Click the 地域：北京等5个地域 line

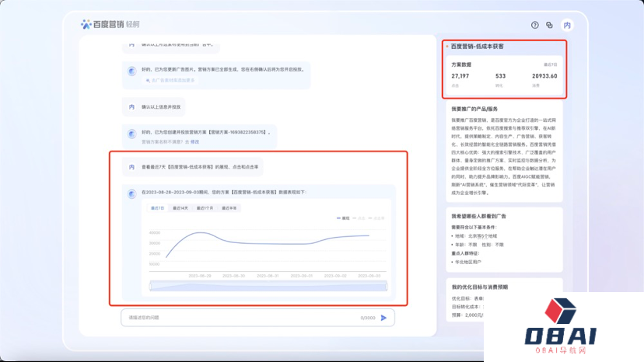pyautogui.click(x=474, y=236)
